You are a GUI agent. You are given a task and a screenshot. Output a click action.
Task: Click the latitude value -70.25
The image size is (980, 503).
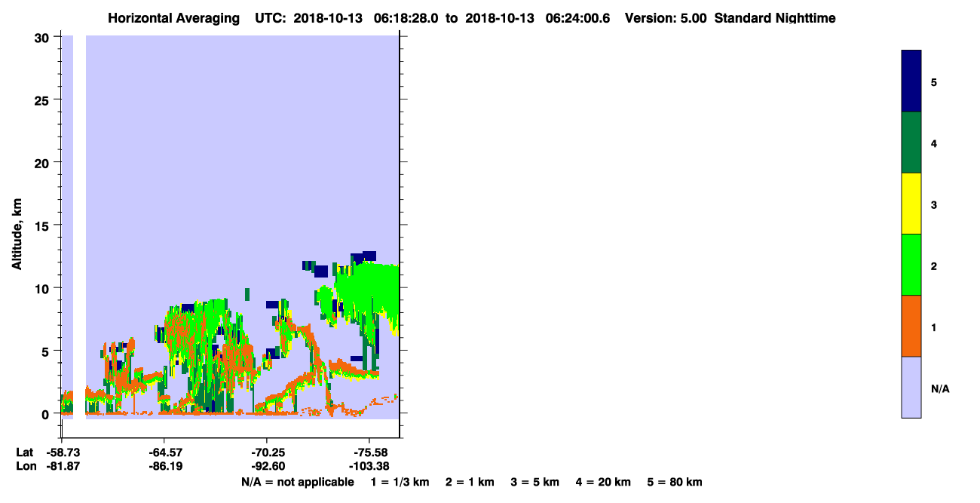pos(267,452)
